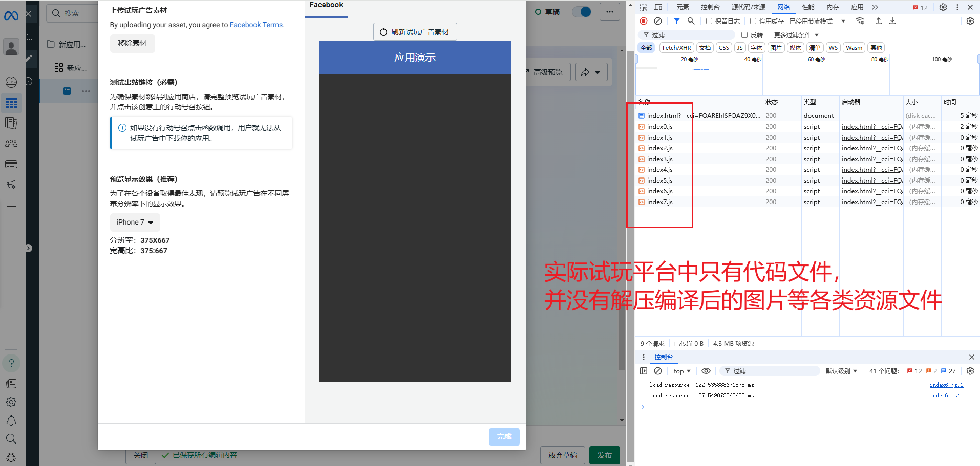
Task: Switch to the 性能 Performance tab
Action: [808, 7]
